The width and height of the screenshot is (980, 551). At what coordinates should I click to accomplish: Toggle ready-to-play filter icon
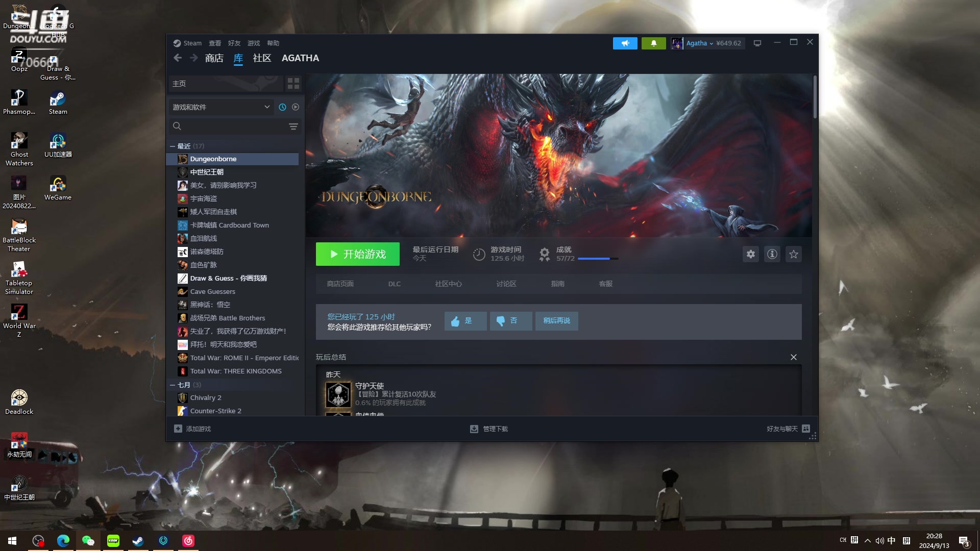(x=296, y=107)
